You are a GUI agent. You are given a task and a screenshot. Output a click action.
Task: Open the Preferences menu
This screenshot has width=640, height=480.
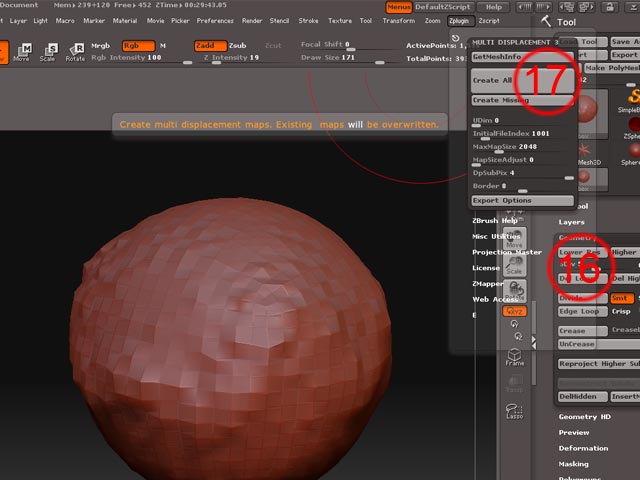[x=215, y=21]
